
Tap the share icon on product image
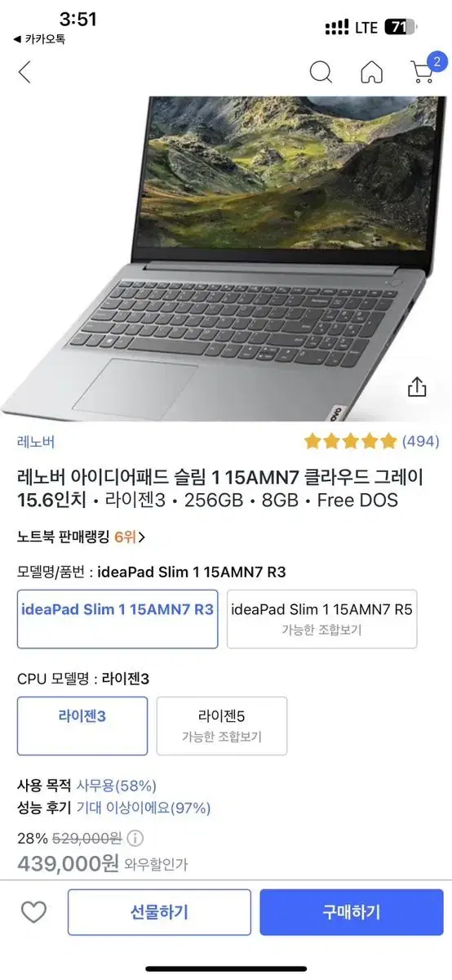click(417, 387)
